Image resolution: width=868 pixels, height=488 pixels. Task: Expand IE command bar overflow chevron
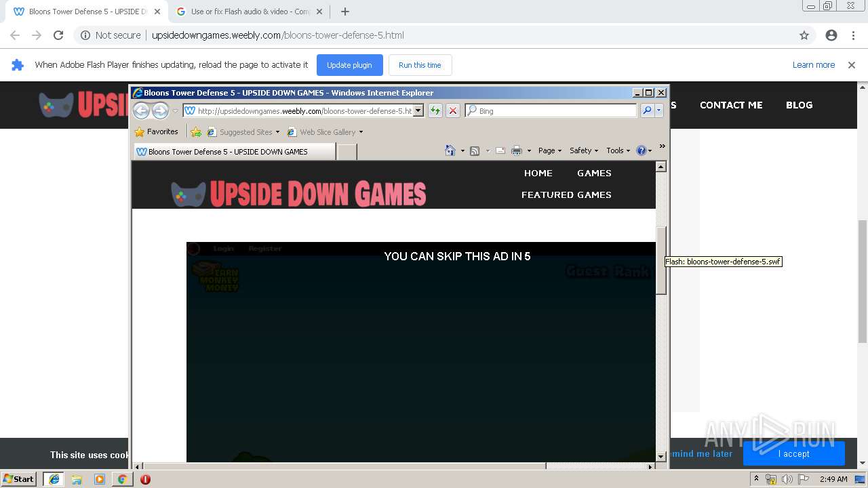click(662, 146)
